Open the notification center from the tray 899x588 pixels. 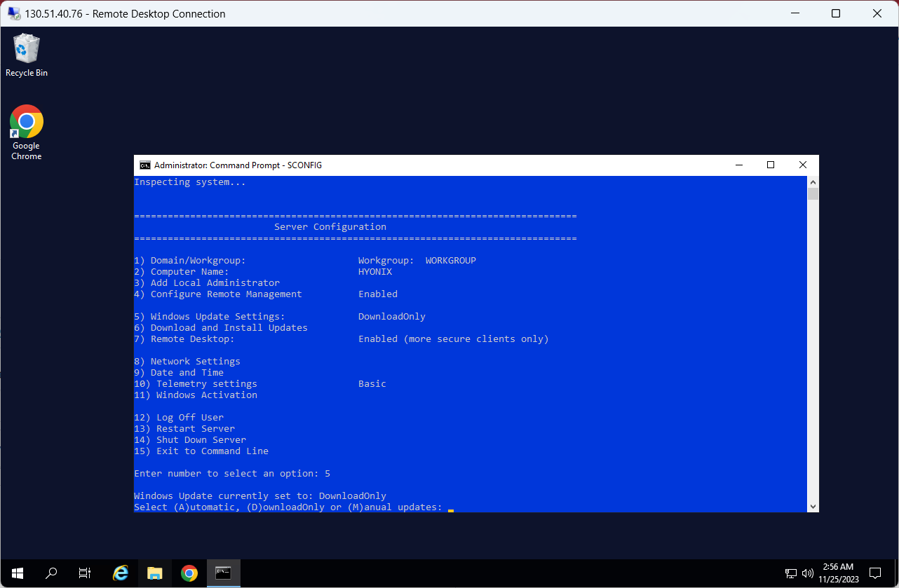click(875, 573)
